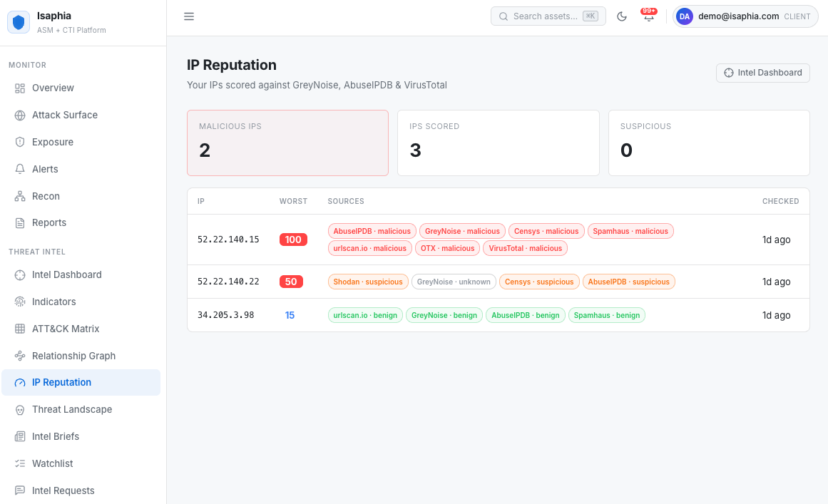Go to Attack Surface page
828x504 pixels.
[x=81, y=115]
